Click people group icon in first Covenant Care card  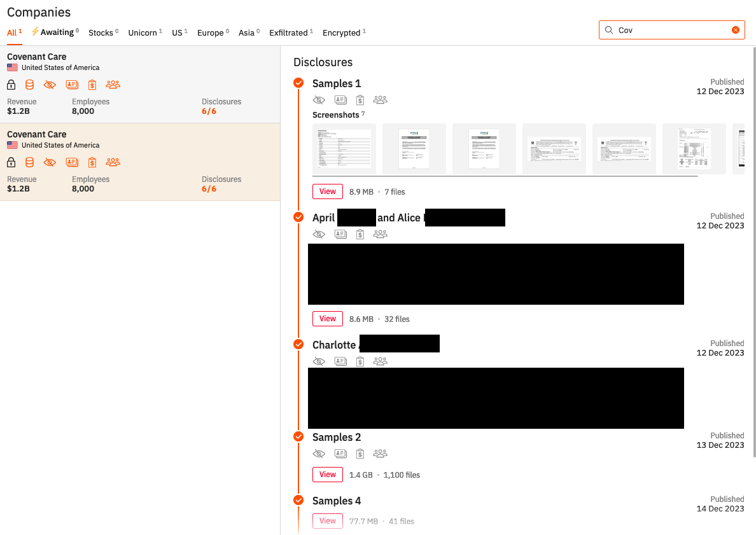tap(113, 85)
